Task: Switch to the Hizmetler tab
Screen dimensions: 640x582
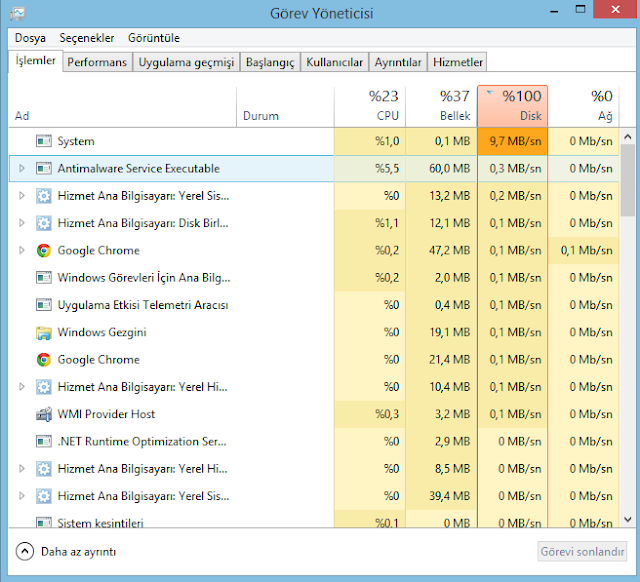Action: coord(458,62)
